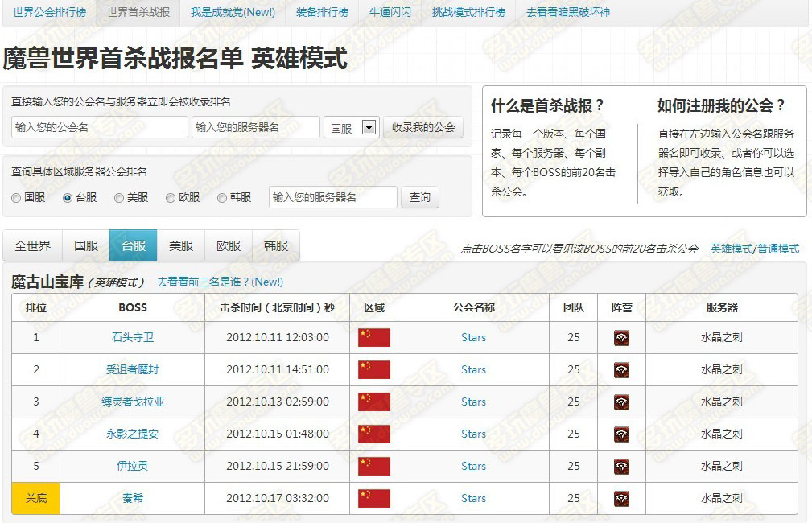The height and width of the screenshot is (523, 812).
Task: Open Stars guild link in 石头守卫 row
Action: coord(473,338)
